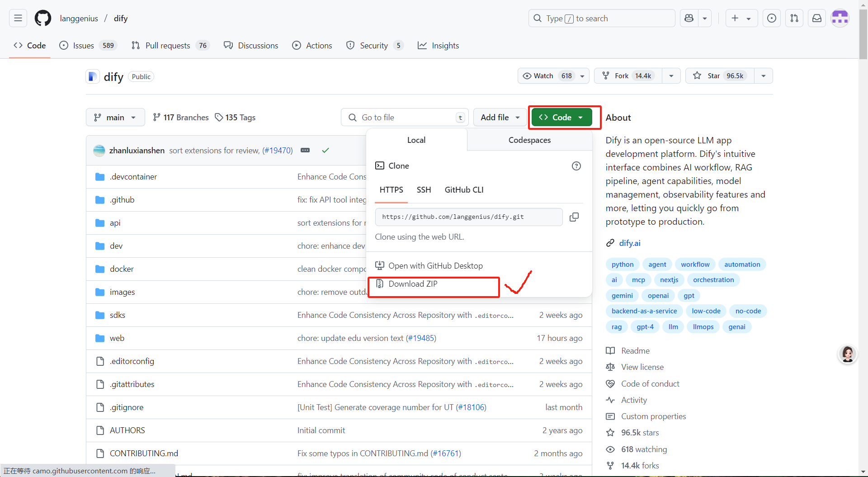
Task: Open the hamburger navigation menu
Action: coord(18,18)
